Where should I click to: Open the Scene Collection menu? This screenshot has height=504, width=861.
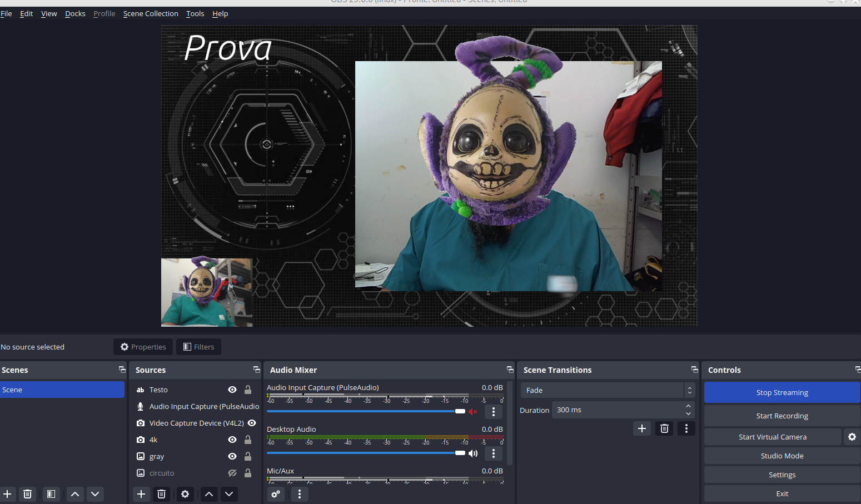pyautogui.click(x=151, y=13)
